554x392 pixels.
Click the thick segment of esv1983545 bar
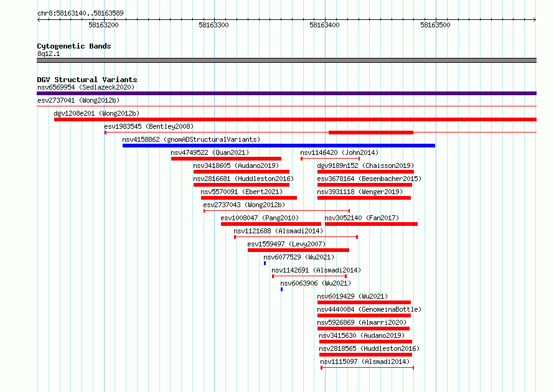click(371, 133)
